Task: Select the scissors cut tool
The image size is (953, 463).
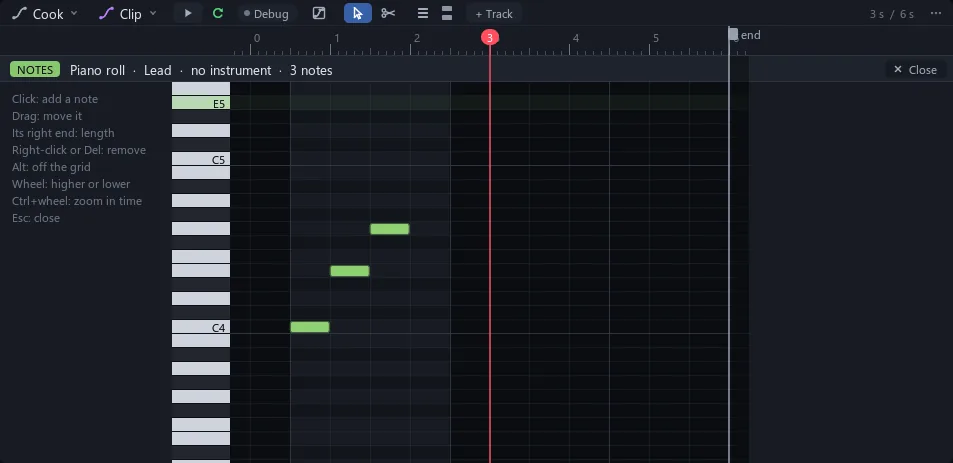Action: (388, 13)
